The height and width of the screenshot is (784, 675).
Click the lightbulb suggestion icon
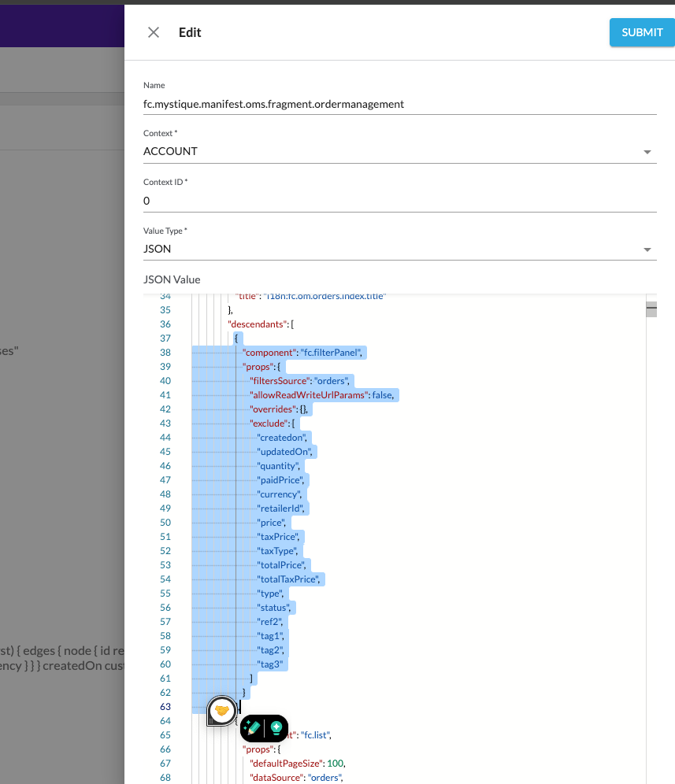[276, 728]
